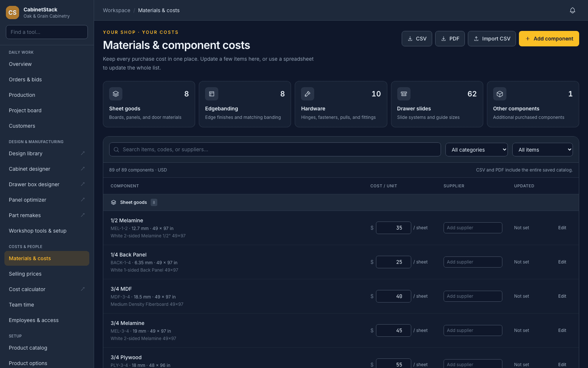Open Employees & access page
588x368 pixels.
[x=47, y=320]
